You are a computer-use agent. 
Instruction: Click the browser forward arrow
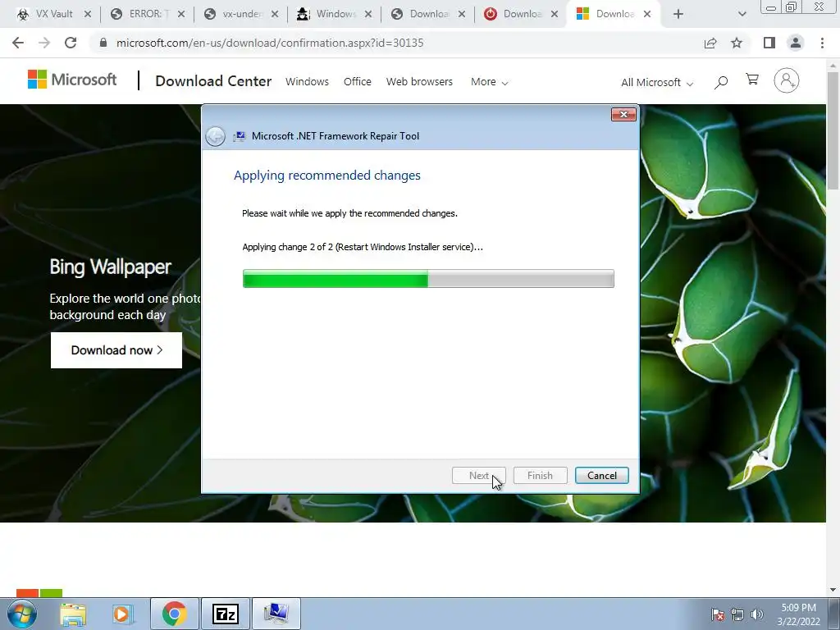(44, 43)
